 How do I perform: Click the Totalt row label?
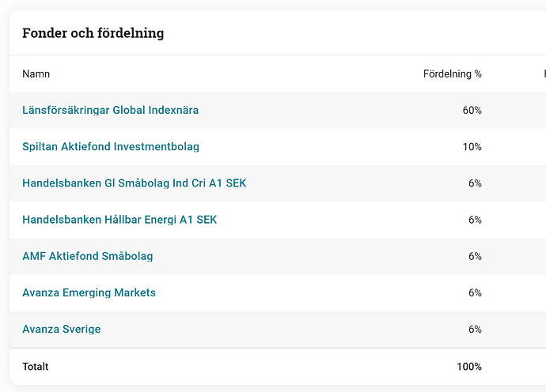click(35, 367)
